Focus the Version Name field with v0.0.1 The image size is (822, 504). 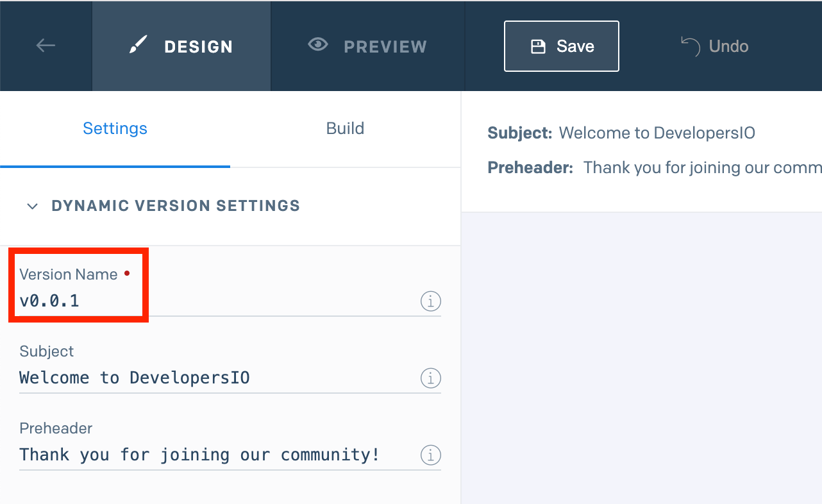[212, 301]
